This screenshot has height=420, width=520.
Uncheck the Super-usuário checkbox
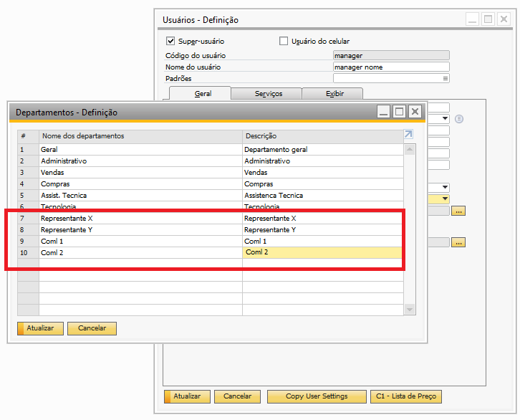[x=170, y=42]
